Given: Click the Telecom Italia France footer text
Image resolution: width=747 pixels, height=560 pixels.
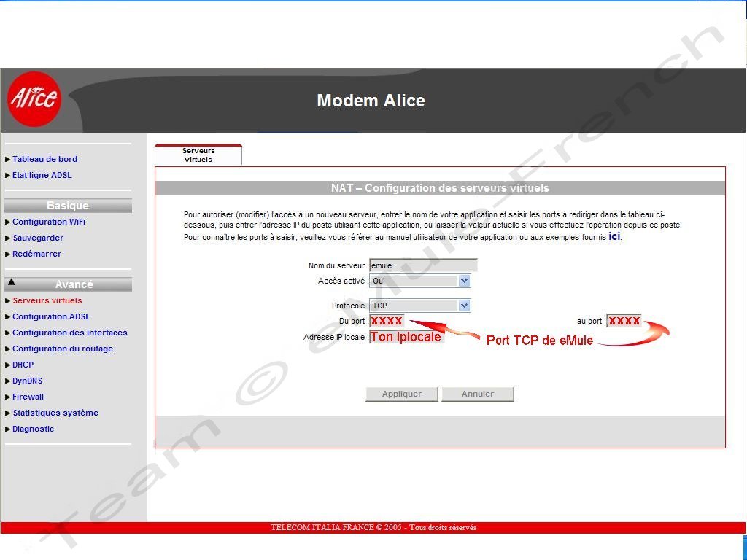Looking at the screenshot, I should (x=373, y=527).
